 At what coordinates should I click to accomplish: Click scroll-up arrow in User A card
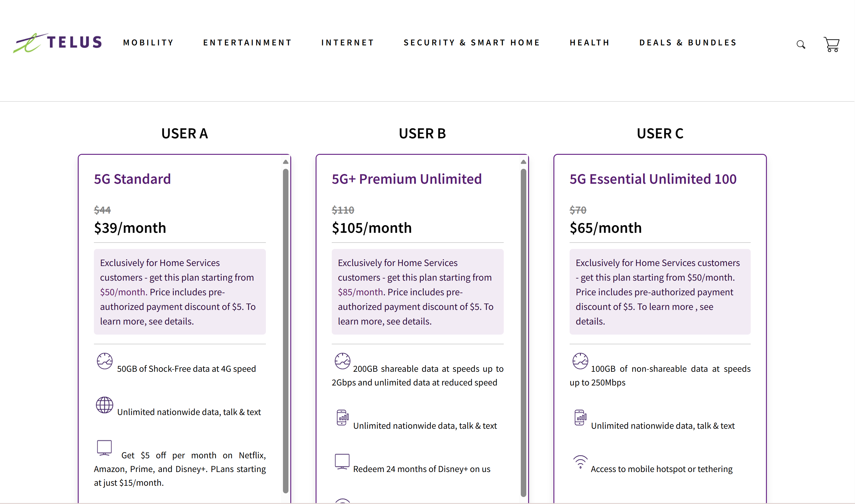(285, 162)
